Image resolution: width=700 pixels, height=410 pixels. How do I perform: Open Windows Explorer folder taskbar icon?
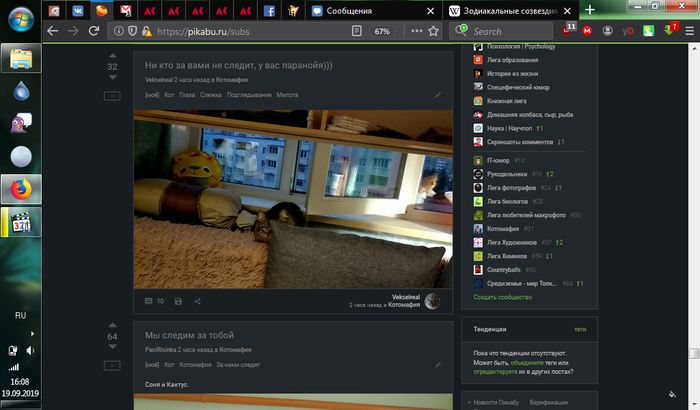coord(21,59)
